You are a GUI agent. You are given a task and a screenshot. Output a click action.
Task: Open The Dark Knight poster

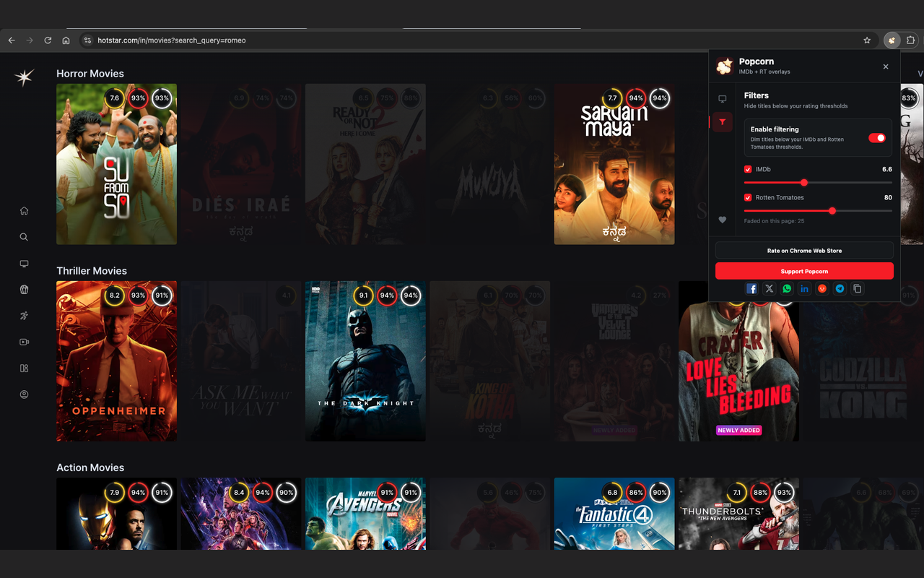(x=365, y=361)
